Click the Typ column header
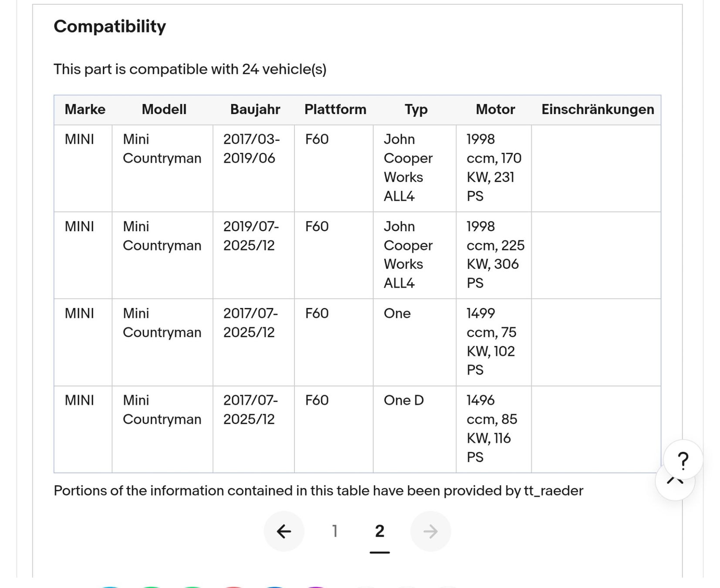720x588 pixels. point(416,109)
